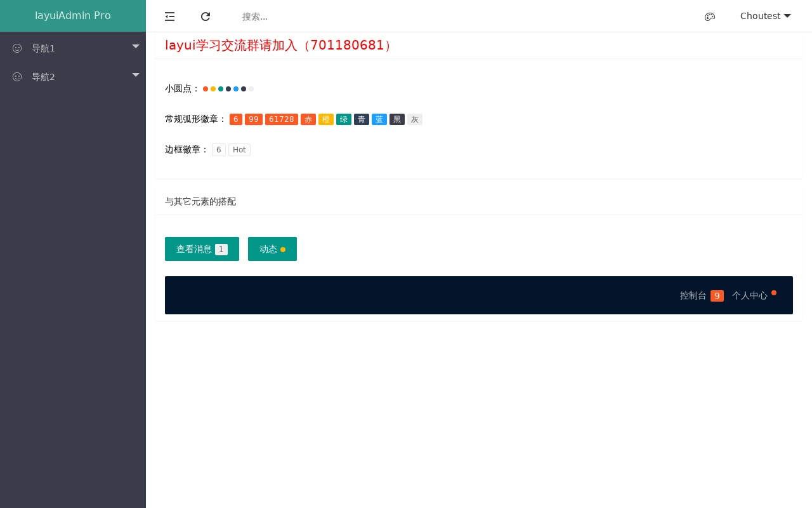This screenshot has height=508, width=812.
Task: Click the 小圆点 label
Action: click(x=183, y=89)
